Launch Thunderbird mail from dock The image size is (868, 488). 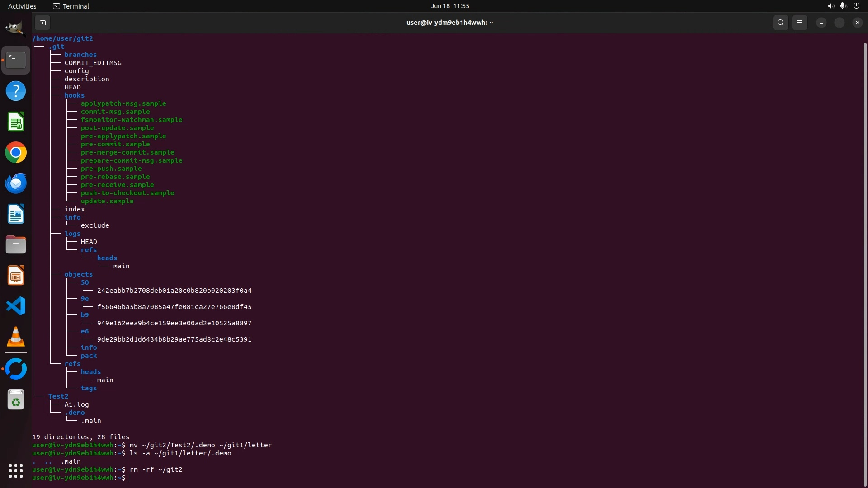coord(16,183)
